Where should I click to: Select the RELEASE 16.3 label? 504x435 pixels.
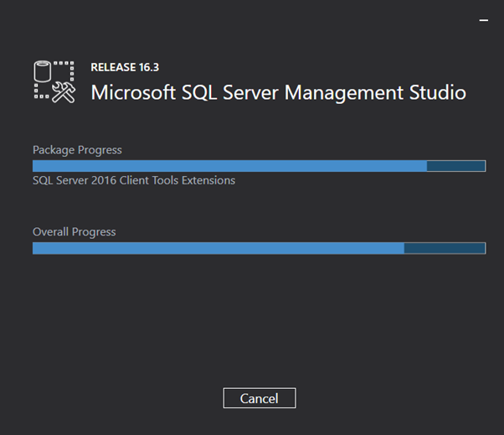pyautogui.click(x=125, y=67)
